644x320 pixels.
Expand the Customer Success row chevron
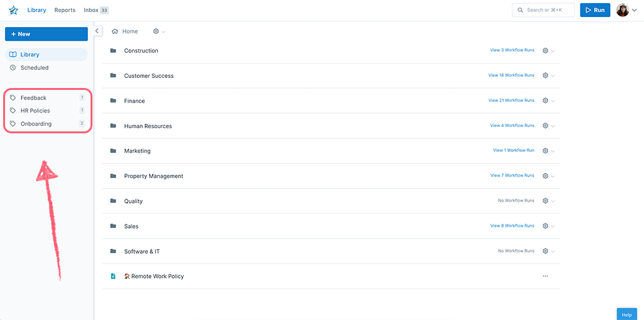tap(553, 76)
